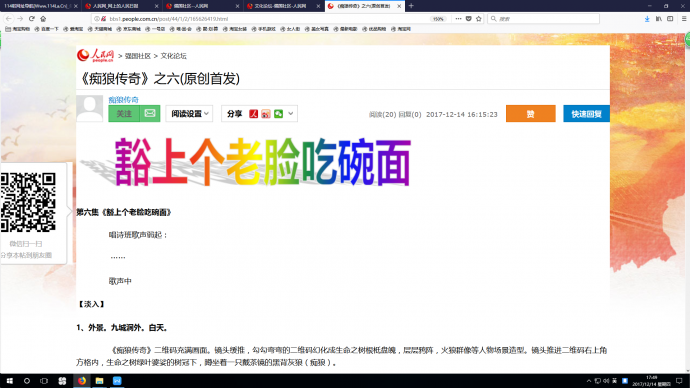
Task: Close the 《痴狼传奇》 active tab
Action: (x=399, y=6)
